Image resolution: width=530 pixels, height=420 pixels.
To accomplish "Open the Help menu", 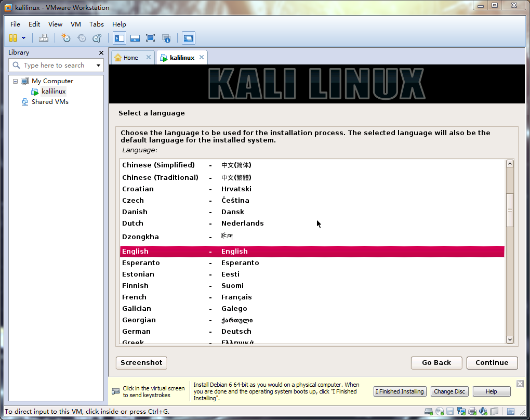I will pos(119,24).
